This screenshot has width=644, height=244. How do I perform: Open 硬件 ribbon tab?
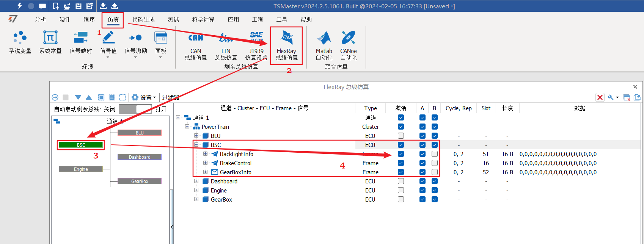coord(65,19)
